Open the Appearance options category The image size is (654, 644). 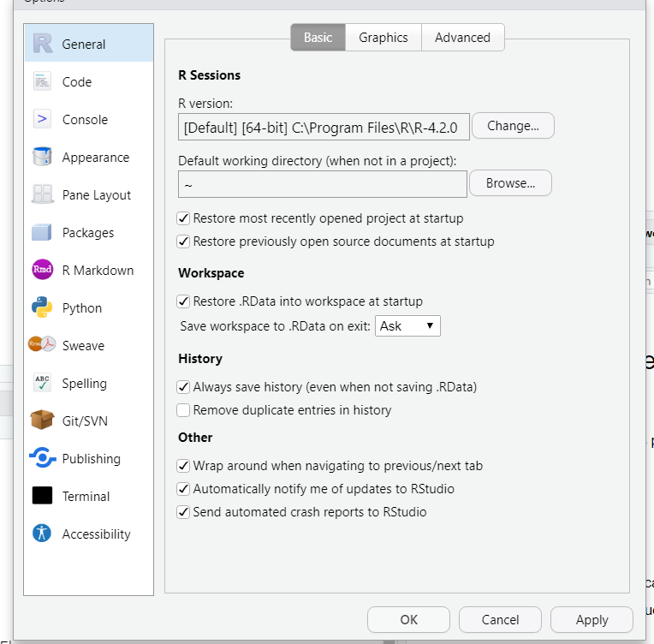pyautogui.click(x=89, y=158)
